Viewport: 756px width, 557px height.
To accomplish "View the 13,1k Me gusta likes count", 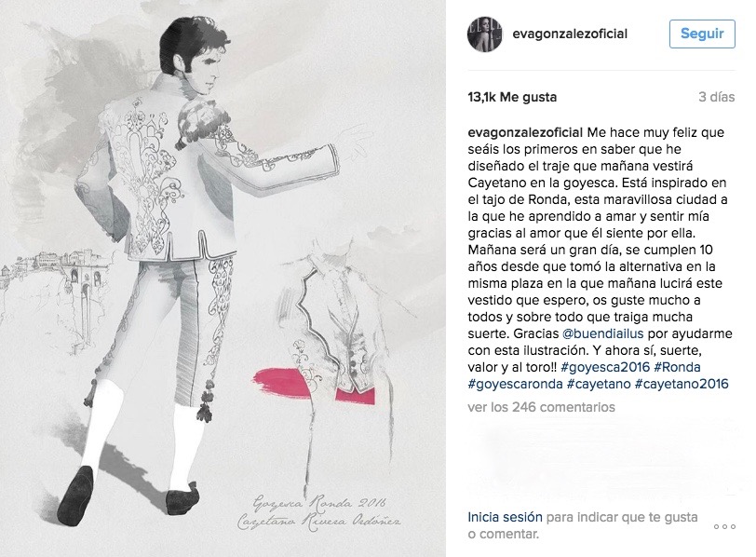I will [512, 97].
